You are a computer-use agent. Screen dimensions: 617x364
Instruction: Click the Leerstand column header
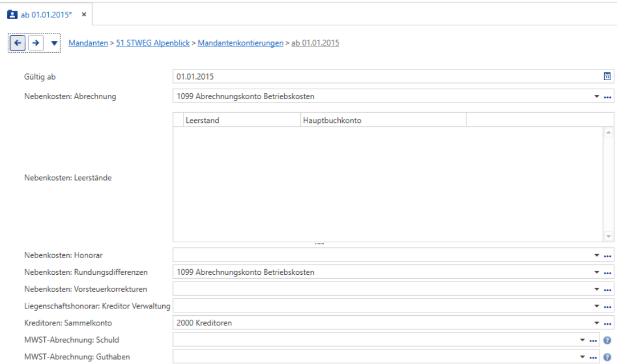pyautogui.click(x=241, y=120)
